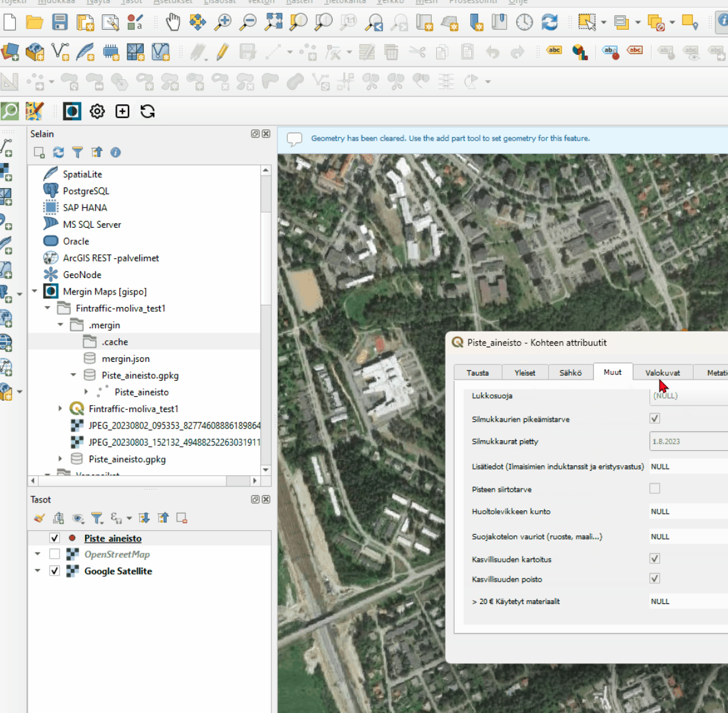This screenshot has height=713, width=728.
Task: Click the Huoltolevikkeen kunto value field
Action: 688,512
